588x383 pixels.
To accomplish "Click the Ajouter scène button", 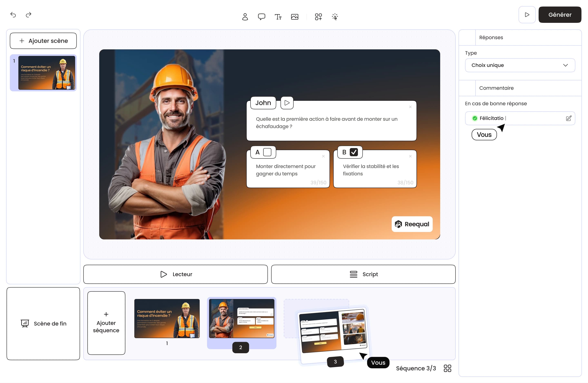I will click(43, 41).
